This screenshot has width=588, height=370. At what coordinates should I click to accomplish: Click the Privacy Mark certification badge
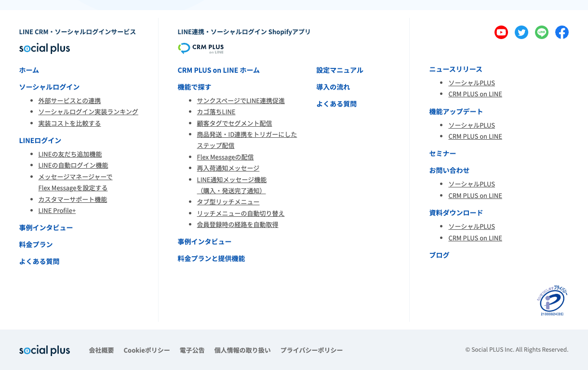pos(552,301)
